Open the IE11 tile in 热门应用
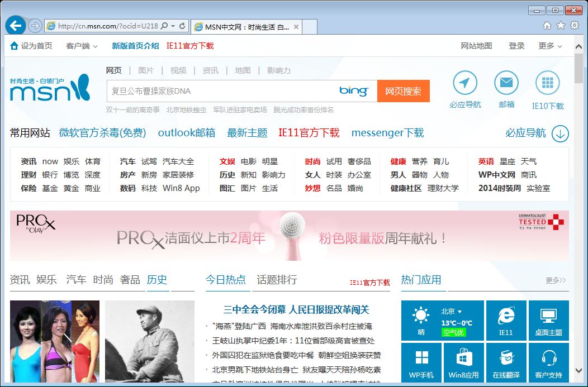Image resolution: width=588 pixels, height=387 pixels. tap(506, 321)
